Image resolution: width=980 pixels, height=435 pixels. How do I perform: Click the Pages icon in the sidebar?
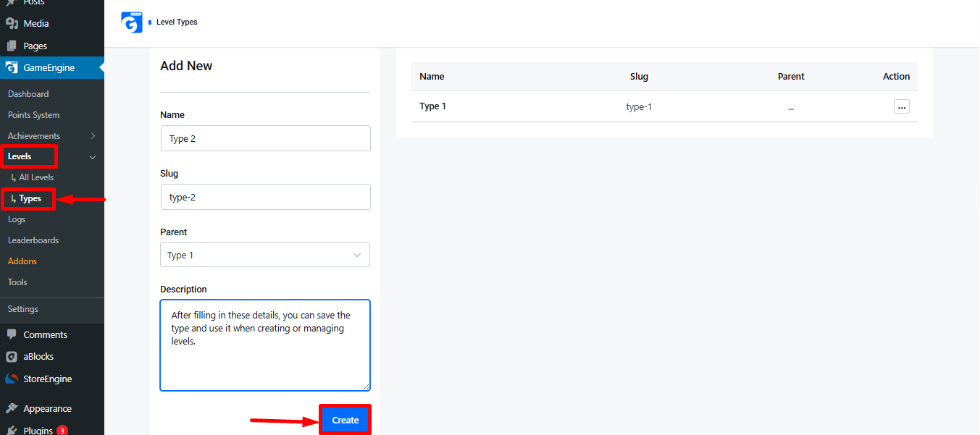coord(12,46)
